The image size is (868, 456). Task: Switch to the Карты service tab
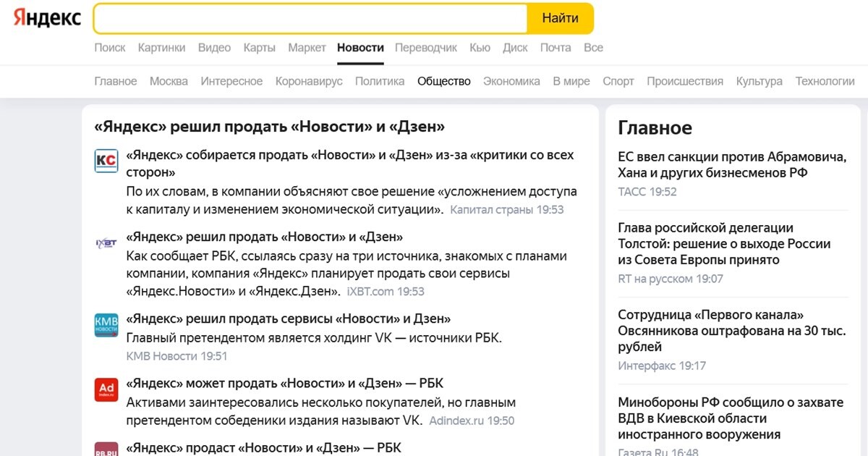coord(259,48)
